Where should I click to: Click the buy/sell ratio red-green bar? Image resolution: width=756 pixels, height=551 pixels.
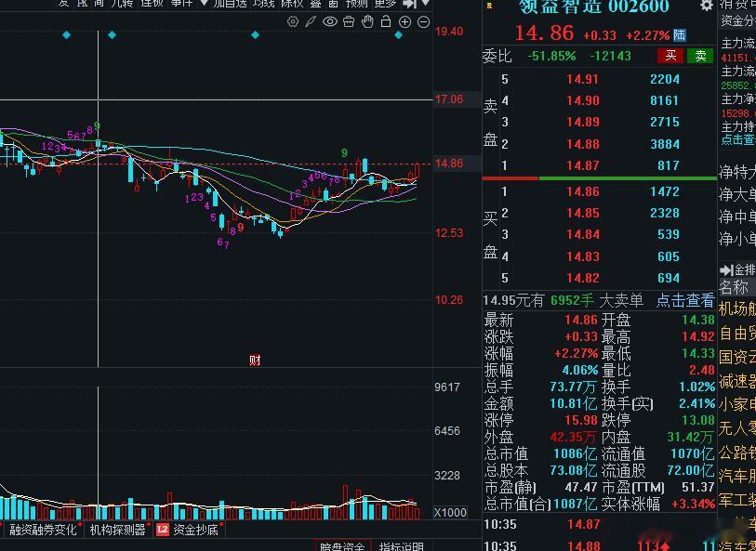599,178
